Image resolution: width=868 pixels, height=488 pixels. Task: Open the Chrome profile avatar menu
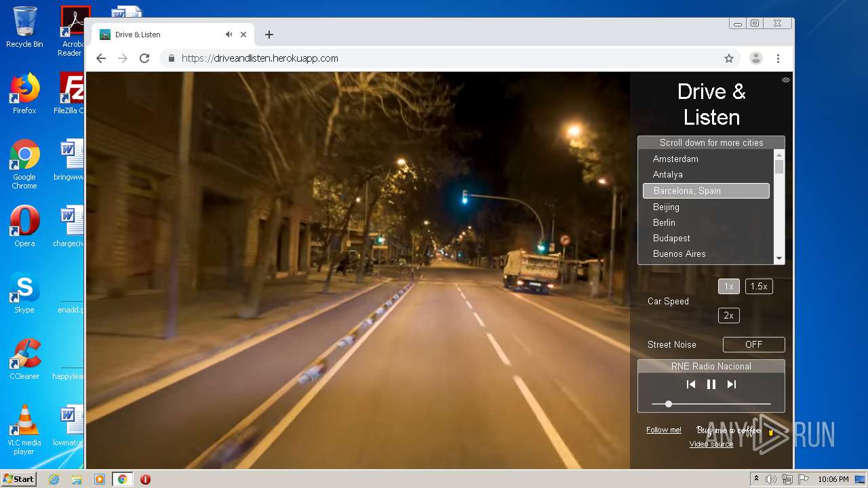point(755,58)
